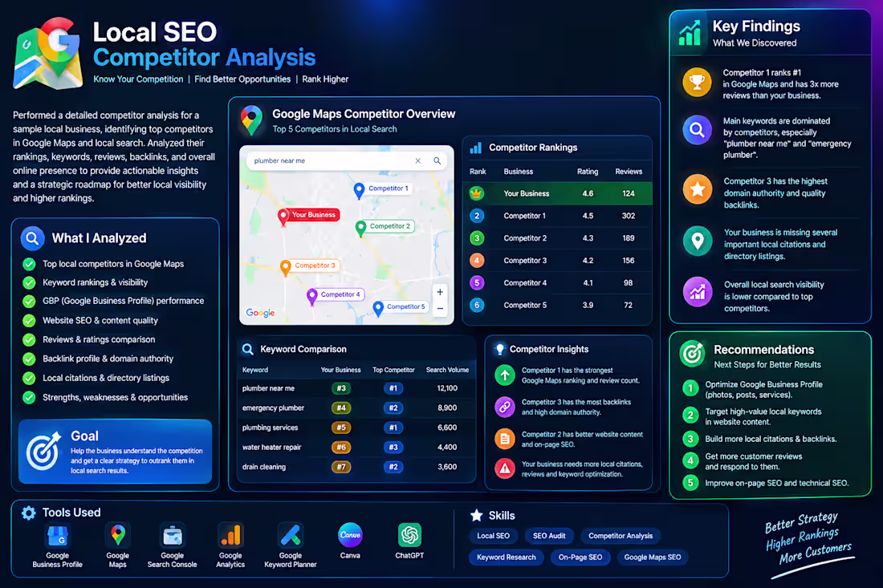Toggle check for Website SEO & content quality
Viewport: 883px width, 588px height.
29,321
